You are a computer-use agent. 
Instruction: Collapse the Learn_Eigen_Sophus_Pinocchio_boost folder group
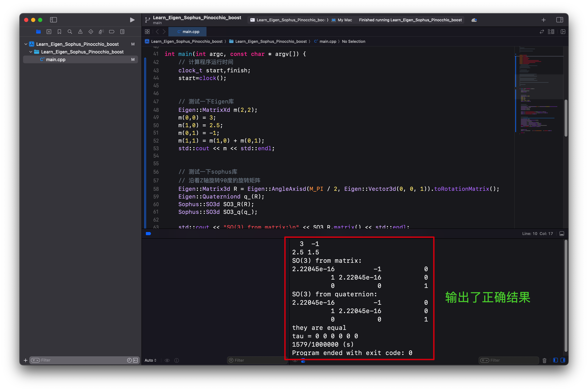pyautogui.click(x=31, y=52)
